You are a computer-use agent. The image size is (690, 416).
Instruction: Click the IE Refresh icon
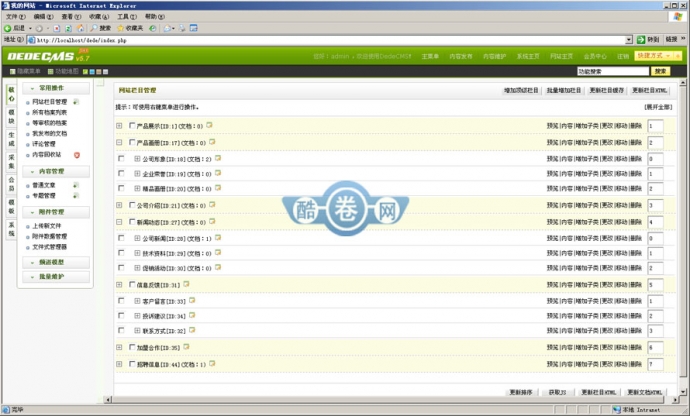coord(69,28)
